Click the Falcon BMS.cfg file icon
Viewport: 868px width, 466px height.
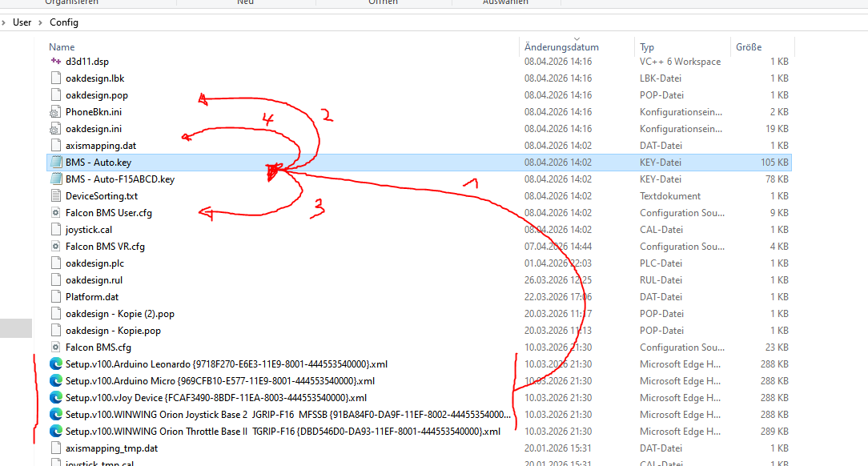(55, 347)
